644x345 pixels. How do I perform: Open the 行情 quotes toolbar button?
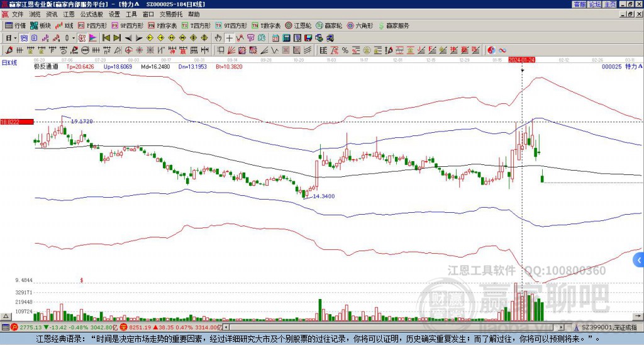(15, 25)
